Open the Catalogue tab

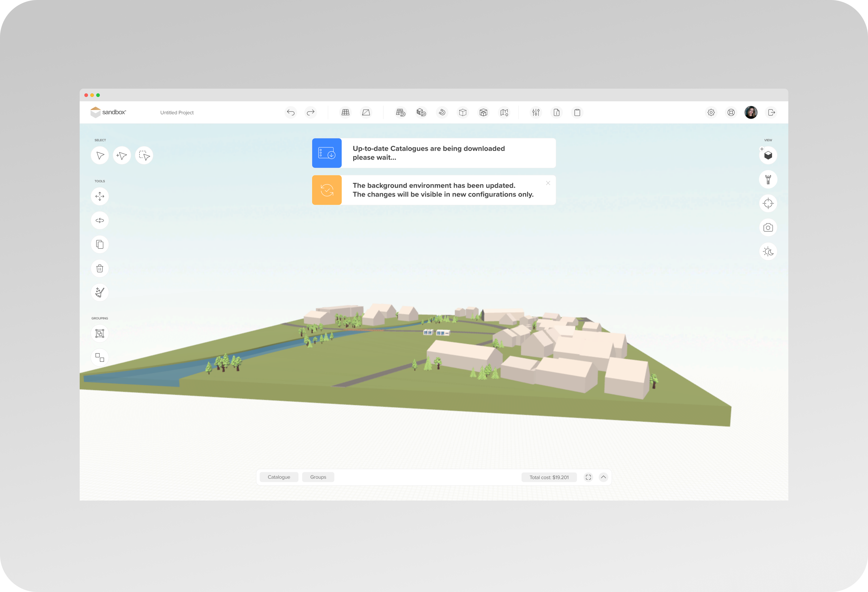[279, 477]
